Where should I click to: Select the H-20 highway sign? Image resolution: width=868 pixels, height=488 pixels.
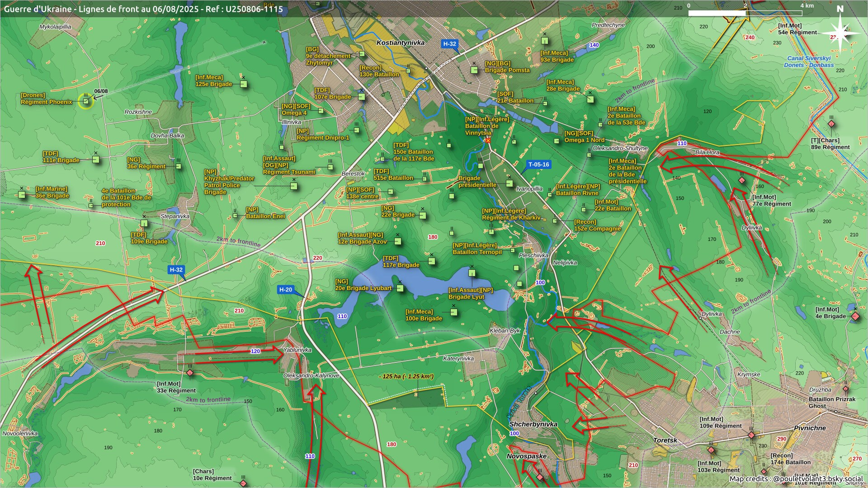pos(286,290)
